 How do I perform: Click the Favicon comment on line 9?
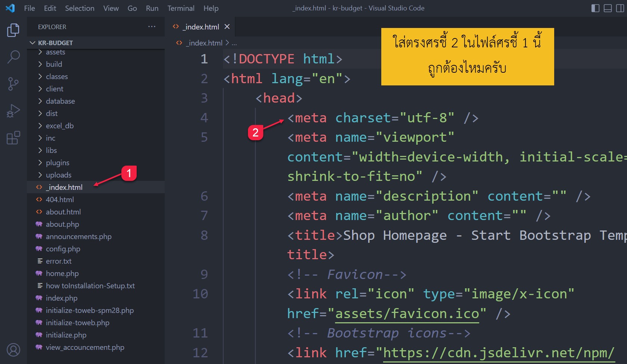pyautogui.click(x=347, y=274)
